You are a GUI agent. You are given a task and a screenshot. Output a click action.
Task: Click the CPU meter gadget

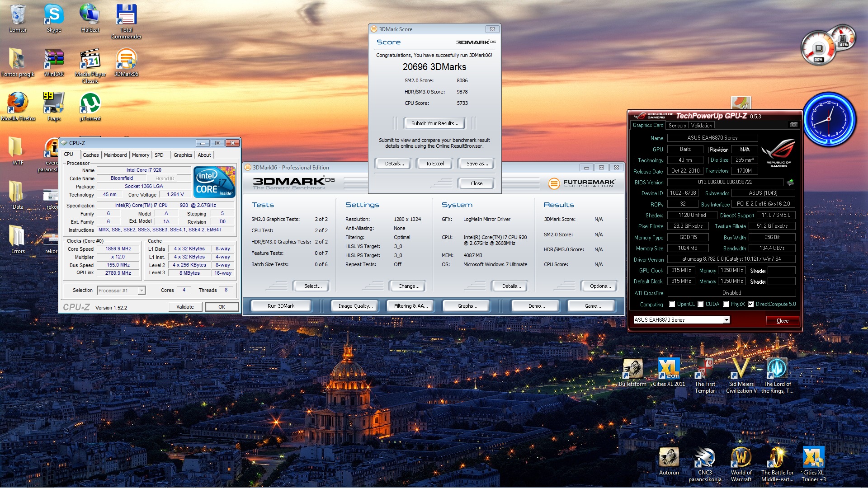[818, 48]
